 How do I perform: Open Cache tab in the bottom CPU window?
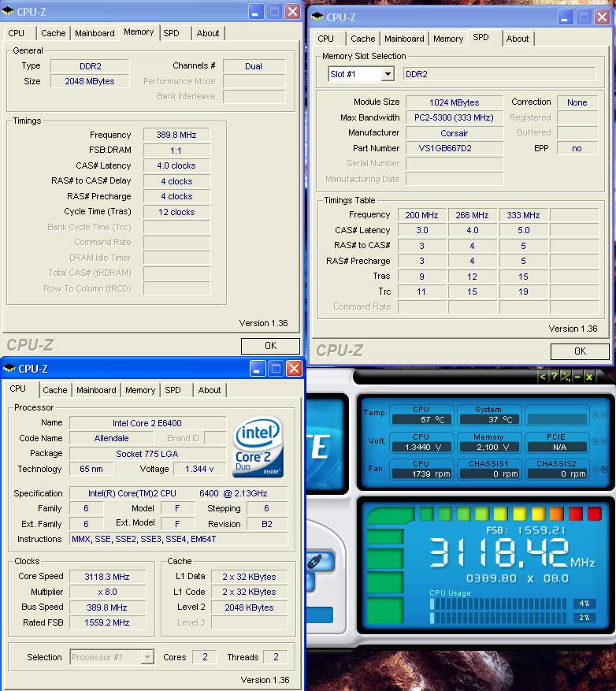pyautogui.click(x=55, y=390)
